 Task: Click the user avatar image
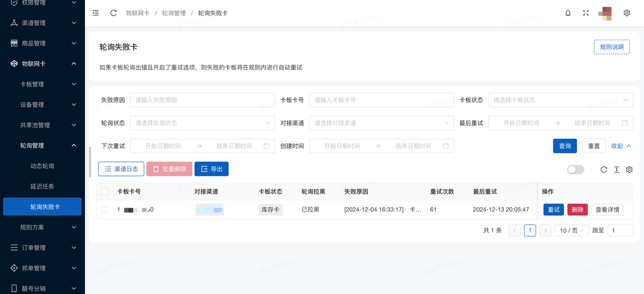[x=605, y=13]
